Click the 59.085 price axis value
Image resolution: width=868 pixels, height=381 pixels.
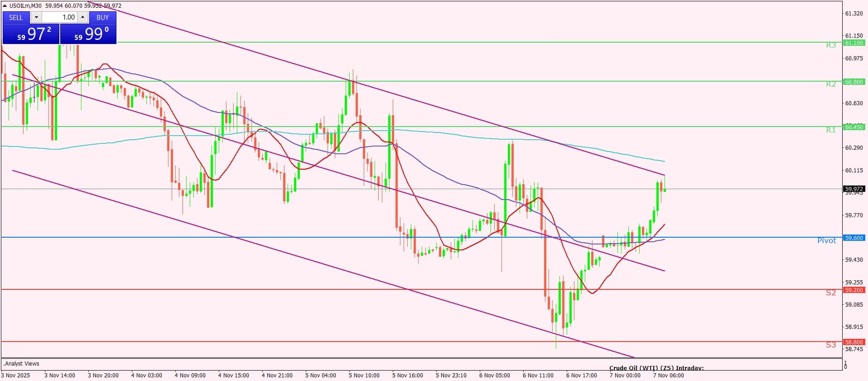tap(854, 305)
